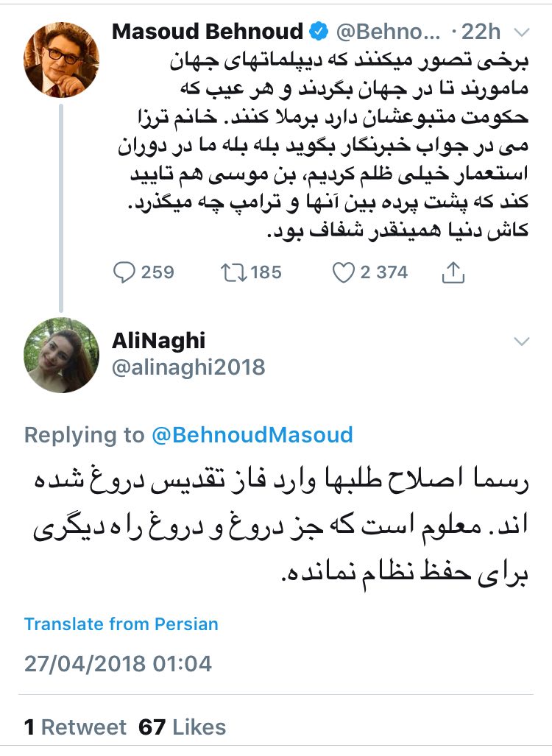Open Masoud Behnoud's profile picture
Viewport: 552px width, 756px height.
click(x=62, y=59)
